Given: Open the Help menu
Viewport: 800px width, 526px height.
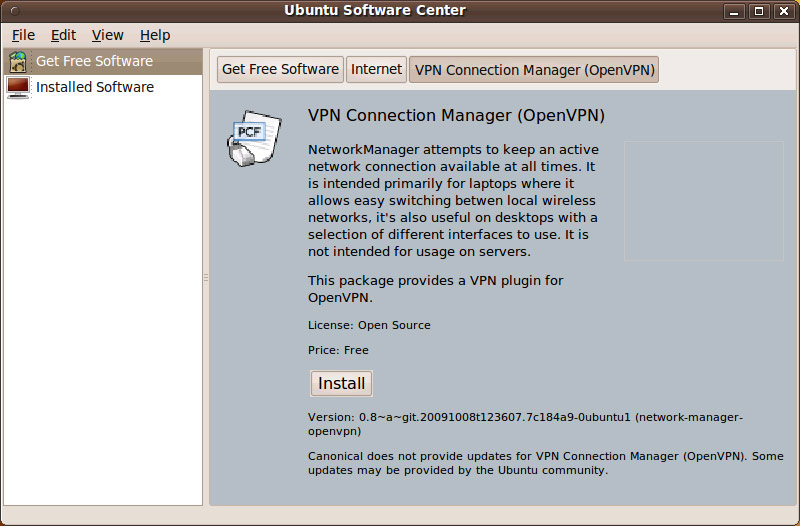Looking at the screenshot, I should point(155,35).
